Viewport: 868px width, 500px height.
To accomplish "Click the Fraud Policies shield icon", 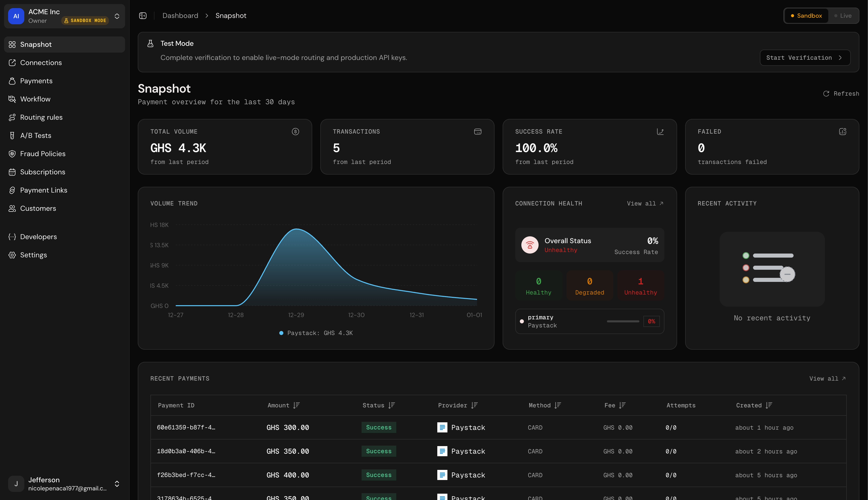I will pyautogui.click(x=12, y=154).
